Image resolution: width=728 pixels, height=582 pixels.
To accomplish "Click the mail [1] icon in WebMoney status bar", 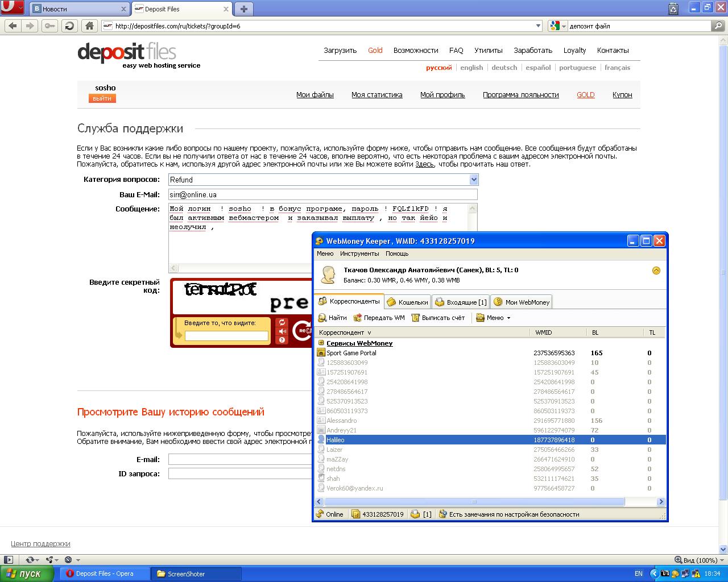I will click(421, 514).
